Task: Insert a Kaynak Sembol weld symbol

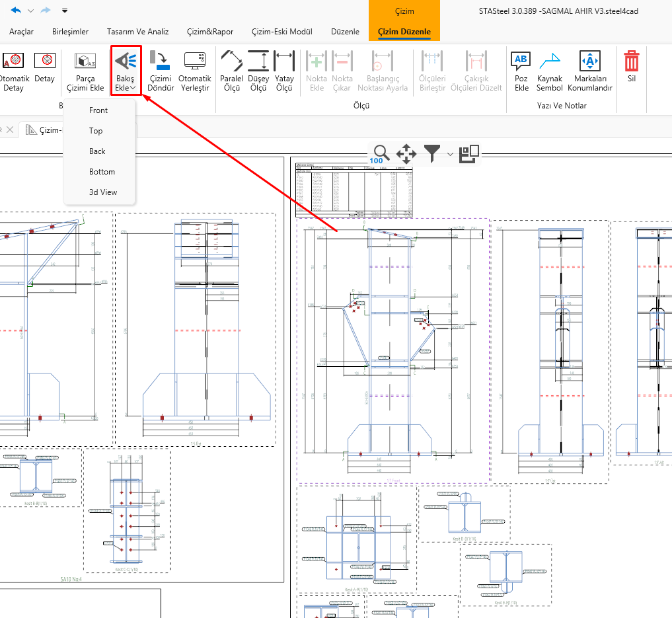Action: point(549,61)
